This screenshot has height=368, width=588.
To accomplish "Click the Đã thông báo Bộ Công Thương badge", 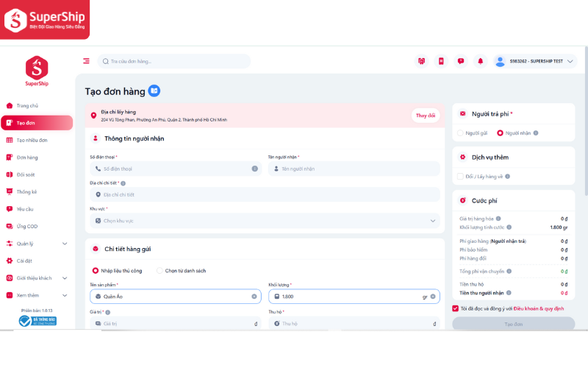I will click(x=37, y=321).
